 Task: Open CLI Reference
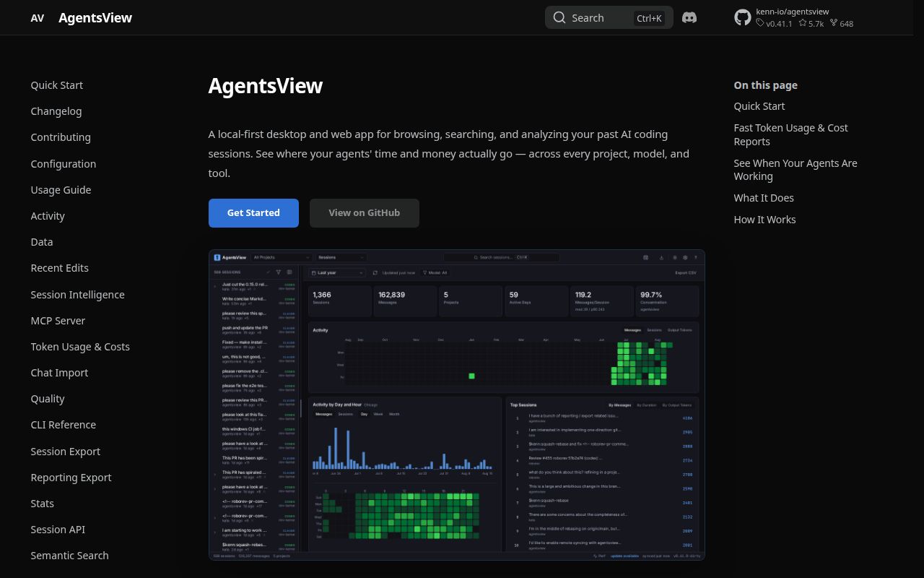click(x=63, y=425)
